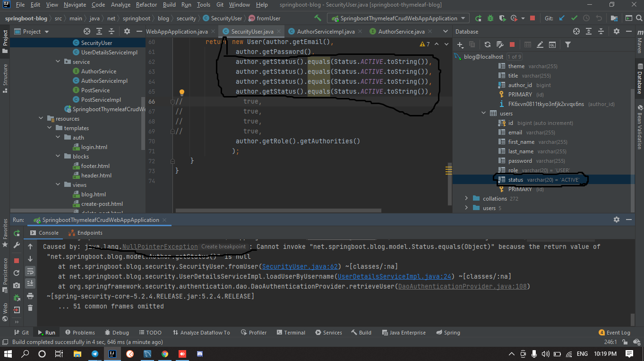Toggle Soft-Wrap in console
644x361 pixels.
tap(30, 271)
